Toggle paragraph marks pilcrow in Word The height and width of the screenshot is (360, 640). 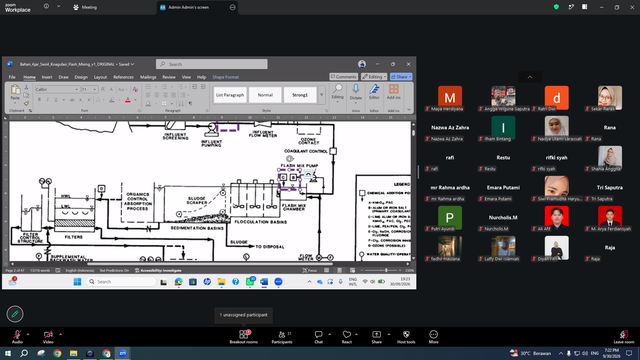click(190, 104)
